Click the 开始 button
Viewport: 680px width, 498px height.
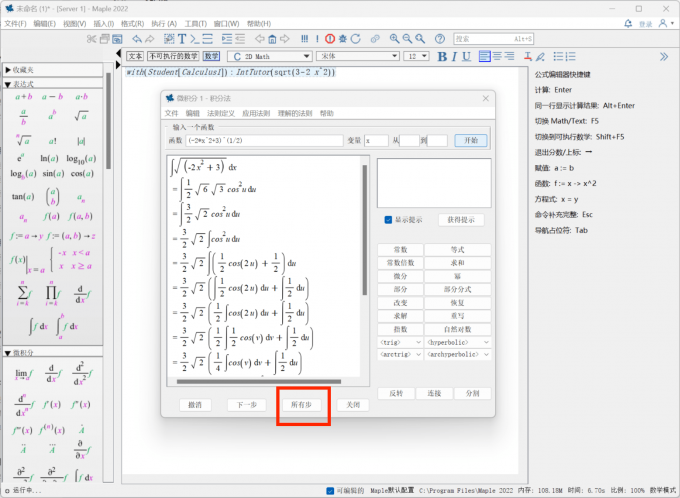[x=471, y=141]
